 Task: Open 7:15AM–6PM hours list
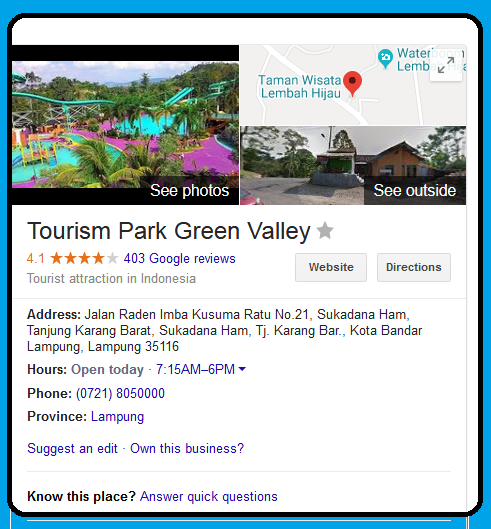pyautogui.click(x=195, y=369)
